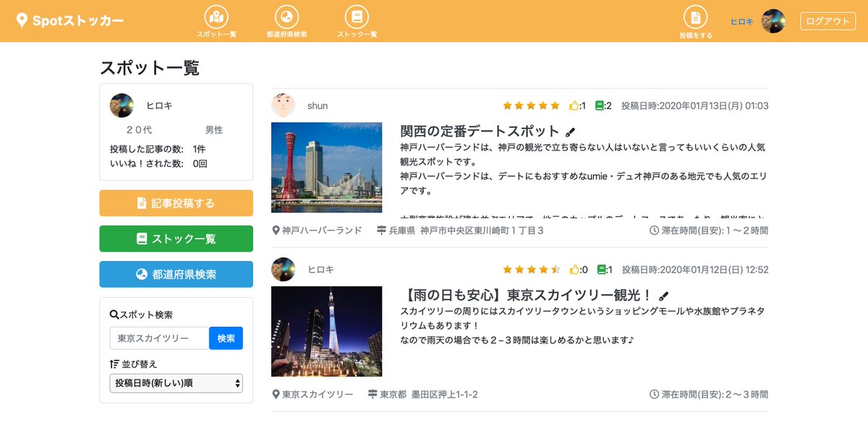Click like thumbs-up icon on 東京スカイツリー観光 post
The height and width of the screenshot is (446, 868).
[x=574, y=270]
